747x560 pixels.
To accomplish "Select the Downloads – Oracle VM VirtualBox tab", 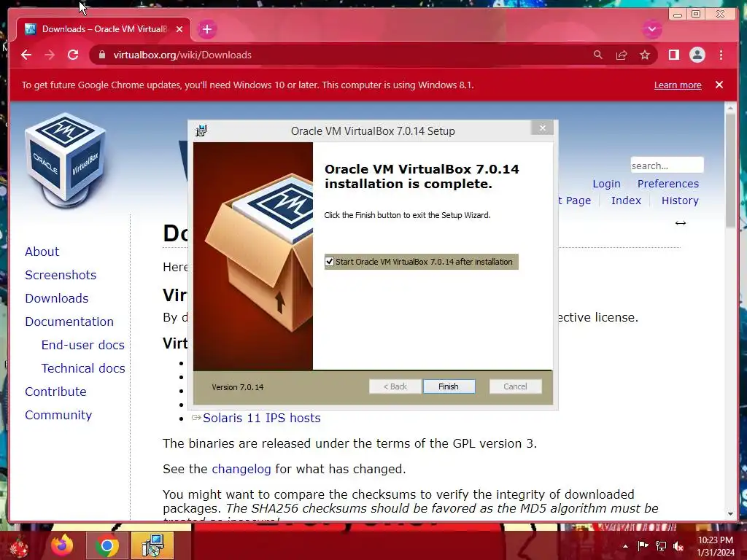I will pyautogui.click(x=104, y=29).
